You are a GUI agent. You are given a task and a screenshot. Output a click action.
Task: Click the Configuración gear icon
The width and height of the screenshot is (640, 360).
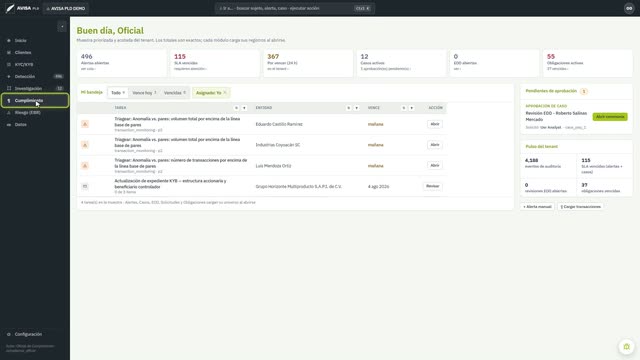pyautogui.click(x=9, y=334)
